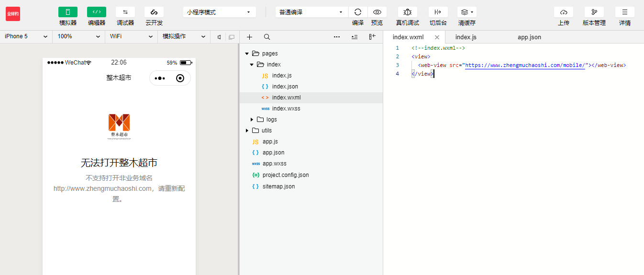Select the pages folder name
This screenshot has height=275, width=644.
(x=270, y=54)
